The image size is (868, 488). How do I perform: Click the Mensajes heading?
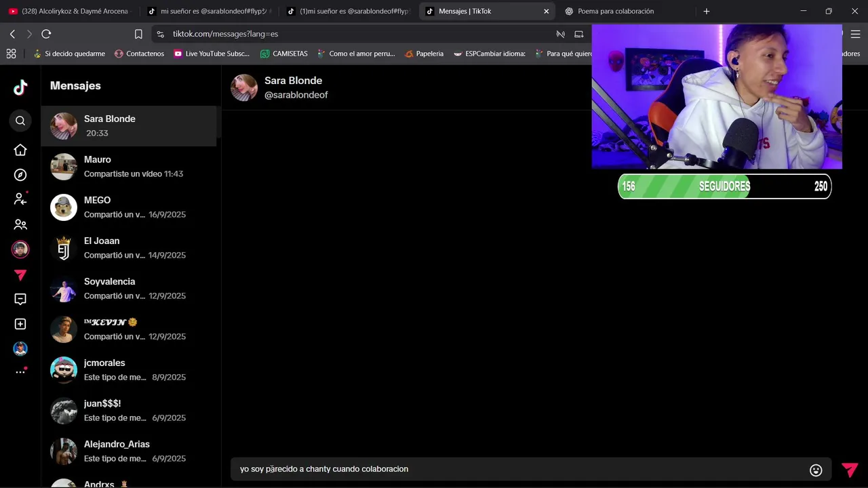coord(75,86)
